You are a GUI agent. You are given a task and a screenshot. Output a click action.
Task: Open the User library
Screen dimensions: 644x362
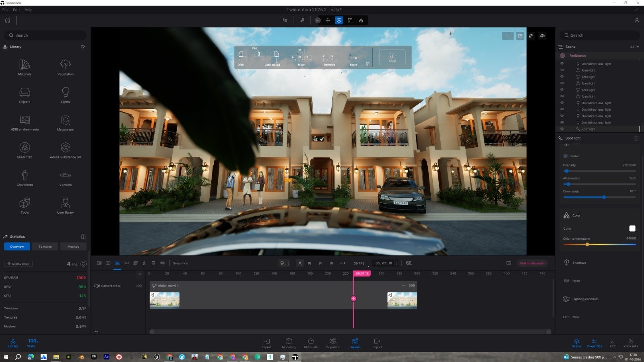point(66,206)
